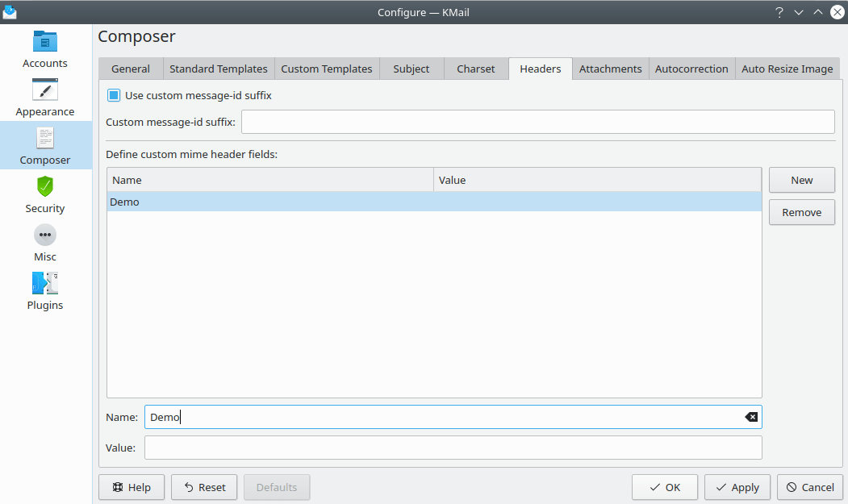Sort the header list by Name column

pyautogui.click(x=270, y=180)
